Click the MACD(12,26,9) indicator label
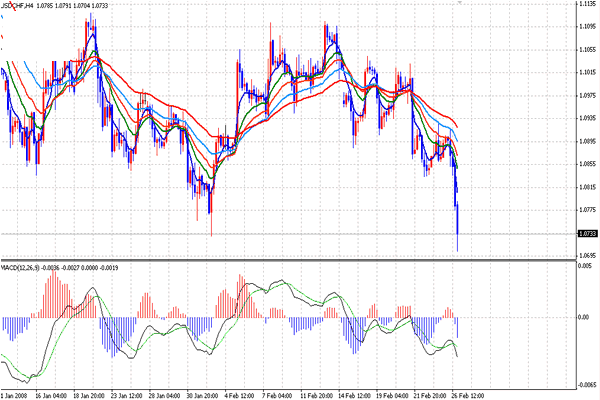Viewport: 600px width, 400px height. pos(20,268)
